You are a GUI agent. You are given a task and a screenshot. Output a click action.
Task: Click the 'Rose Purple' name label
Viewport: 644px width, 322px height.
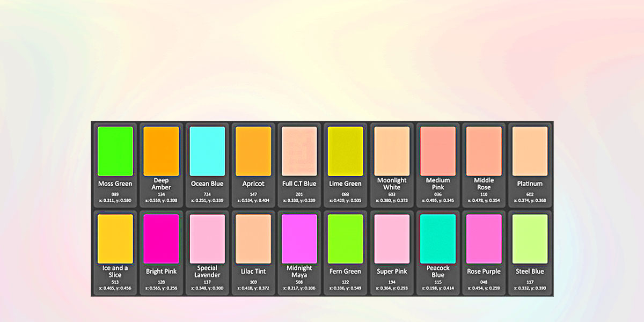(484, 272)
